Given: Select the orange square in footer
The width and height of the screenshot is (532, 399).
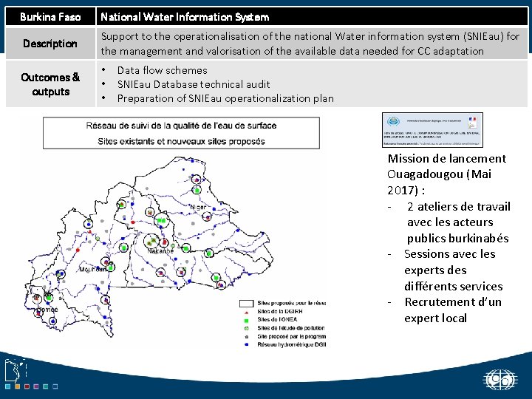Looking at the screenshot, I should (x=18, y=386).
